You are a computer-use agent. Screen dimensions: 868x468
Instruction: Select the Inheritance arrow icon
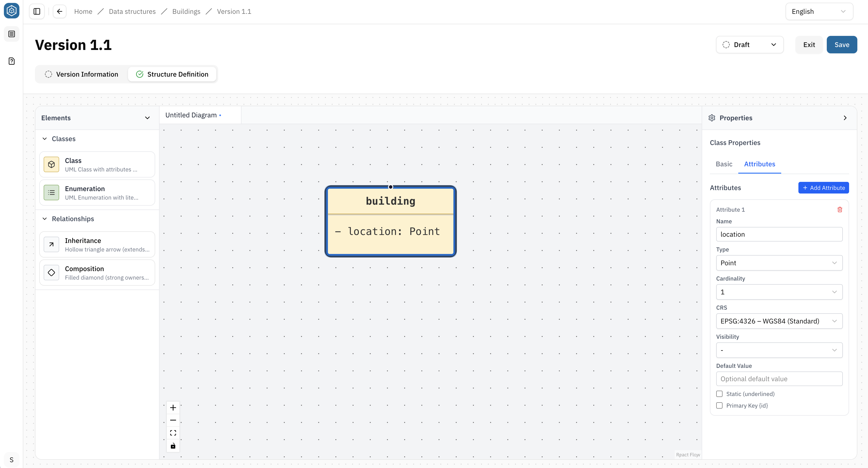click(x=51, y=244)
